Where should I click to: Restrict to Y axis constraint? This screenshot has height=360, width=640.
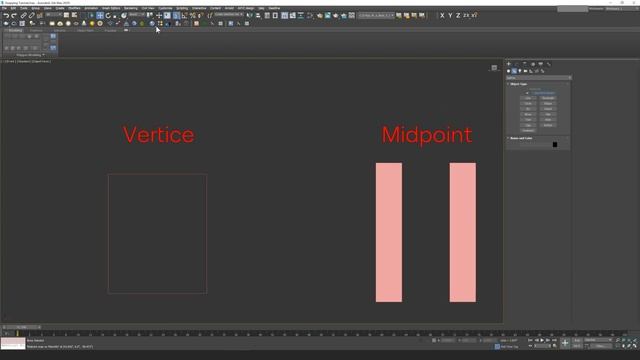450,16
